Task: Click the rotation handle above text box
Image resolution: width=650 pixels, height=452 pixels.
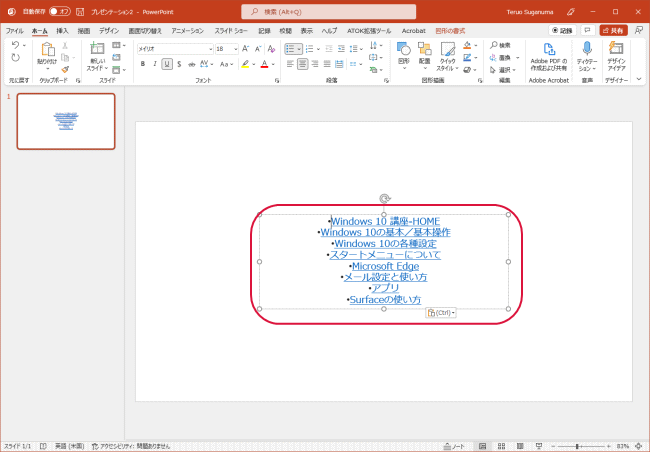Action: coord(384,199)
